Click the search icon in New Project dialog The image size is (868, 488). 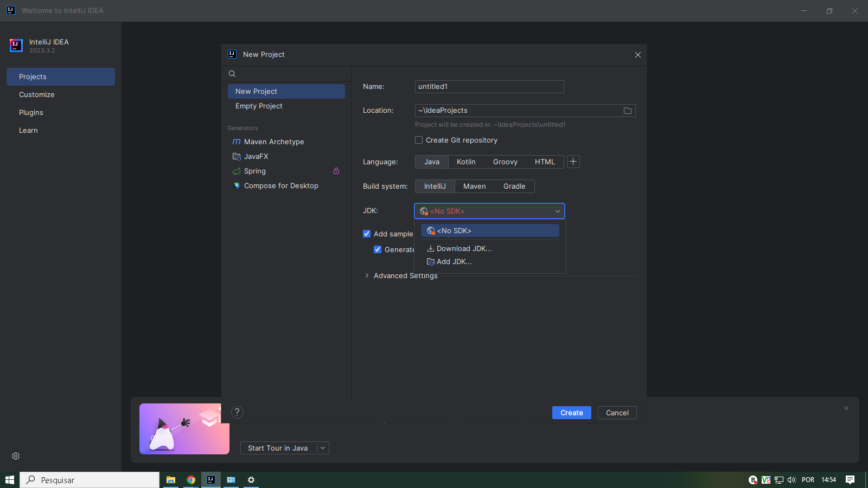[x=232, y=74]
